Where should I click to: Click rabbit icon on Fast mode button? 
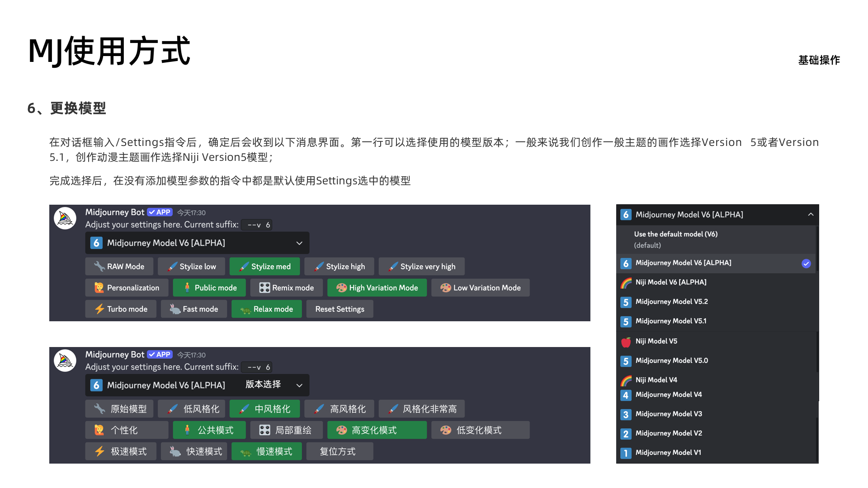[x=175, y=309]
